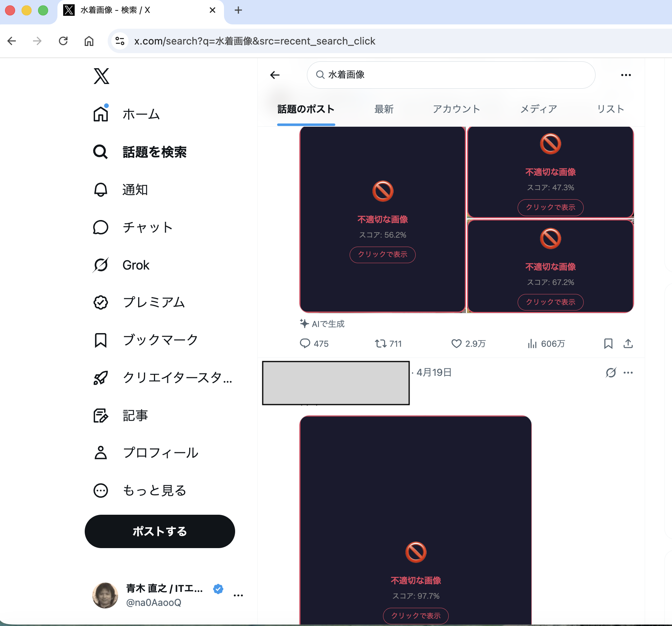This screenshot has width=672, height=626.
Task: Open the three-dot menu on 4月19日 post
Action: tap(628, 373)
